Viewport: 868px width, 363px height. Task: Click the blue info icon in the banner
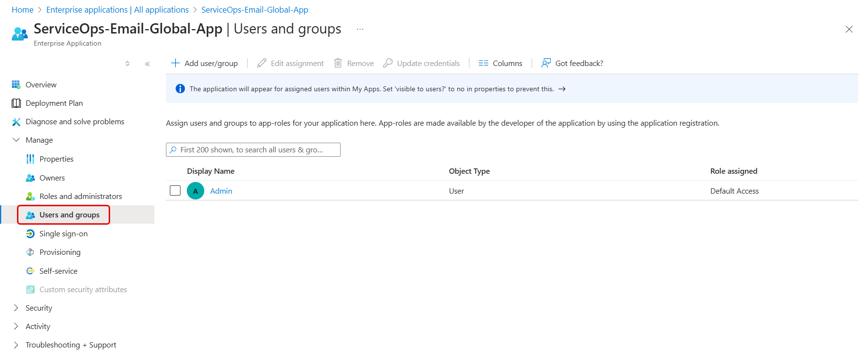point(180,89)
